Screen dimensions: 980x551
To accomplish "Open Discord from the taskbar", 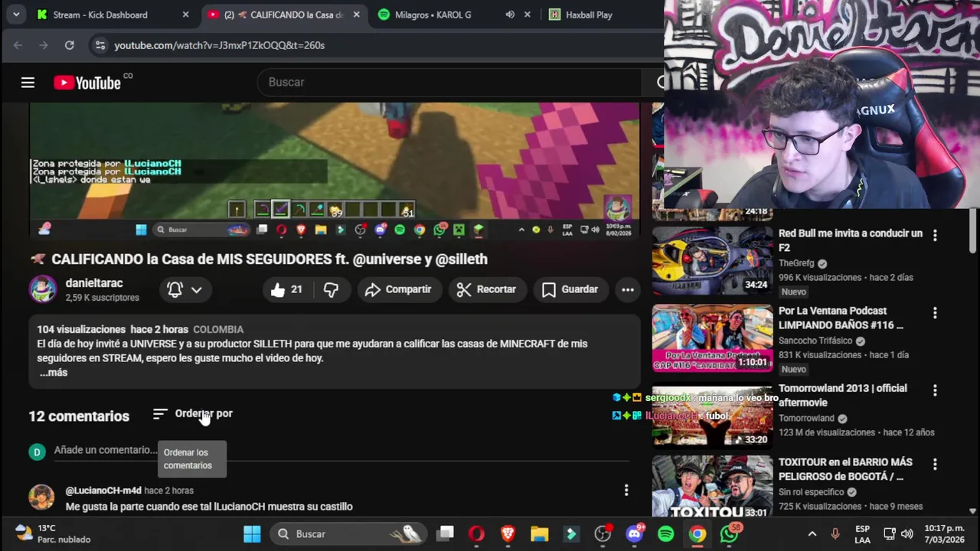I will (635, 534).
